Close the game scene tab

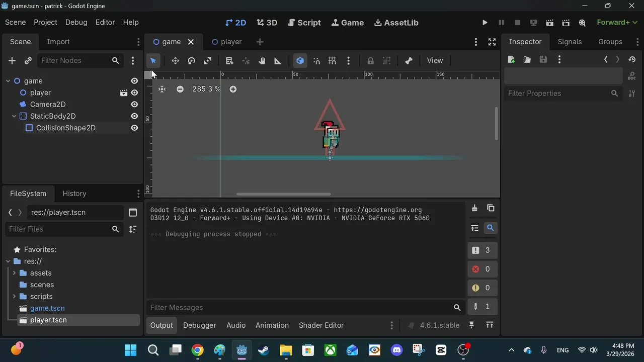tap(191, 42)
